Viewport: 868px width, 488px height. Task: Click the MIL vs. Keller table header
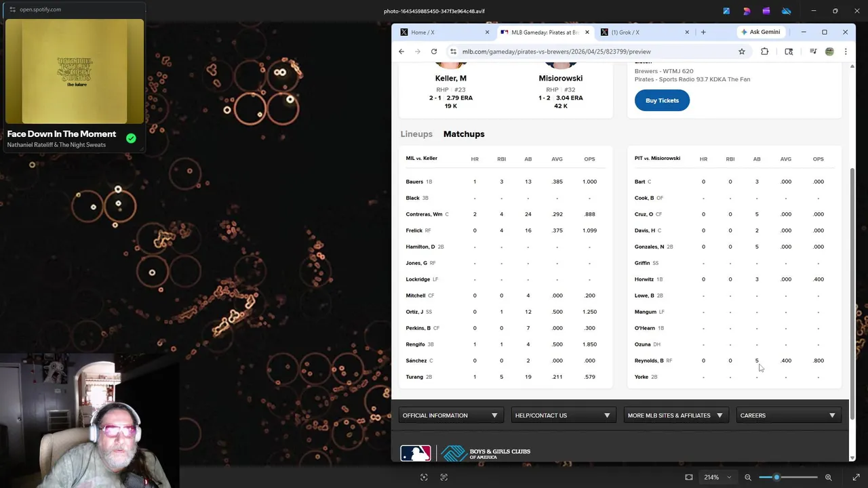[422, 159]
